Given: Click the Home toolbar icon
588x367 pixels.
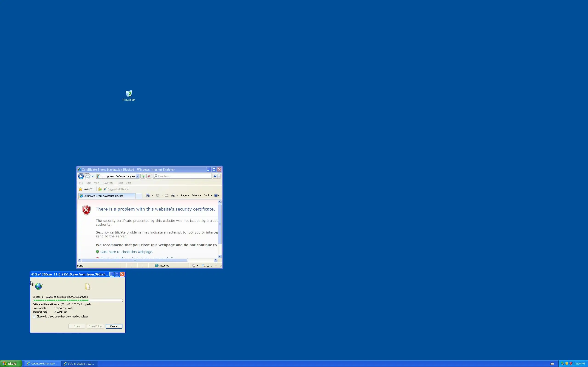Looking at the screenshot, I should (148, 195).
